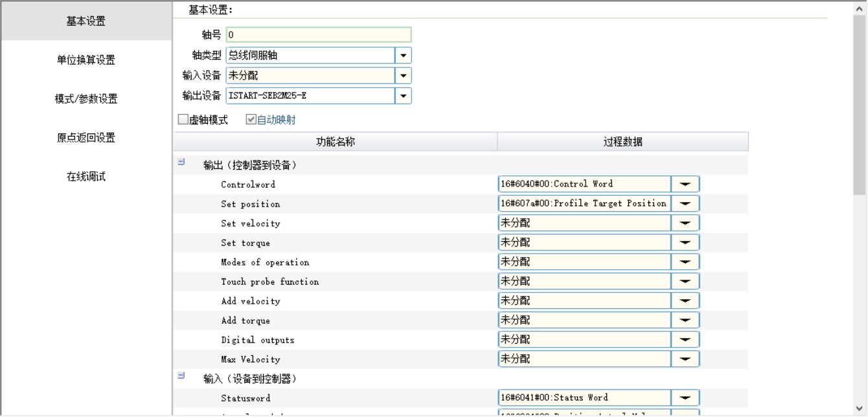Screen dimensions: 868x417
Task: Click the 轴号 input field
Action: click(x=318, y=35)
